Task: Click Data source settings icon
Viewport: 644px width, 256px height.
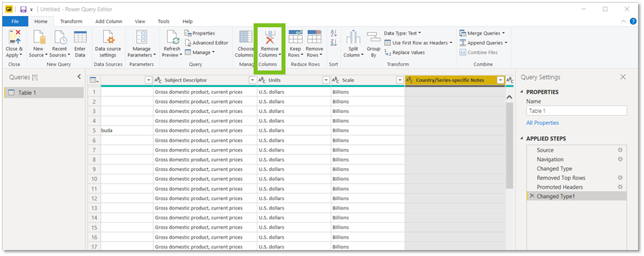Action: (x=108, y=37)
